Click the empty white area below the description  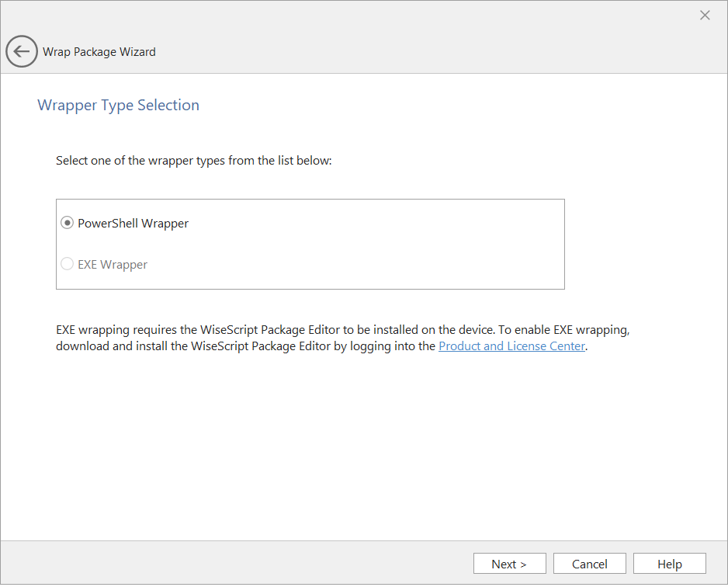tap(363, 450)
